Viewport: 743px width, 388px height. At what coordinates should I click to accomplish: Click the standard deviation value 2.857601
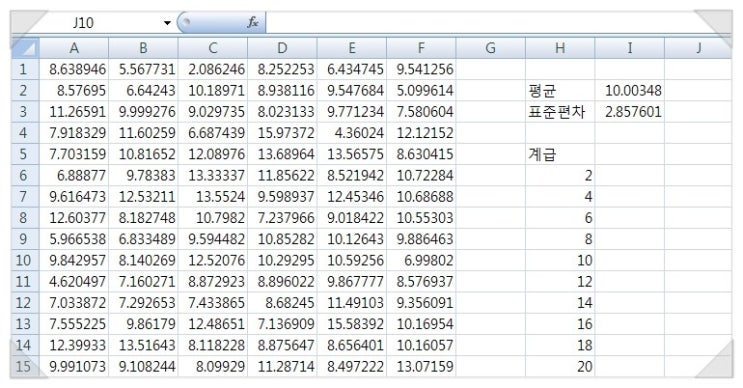point(630,112)
